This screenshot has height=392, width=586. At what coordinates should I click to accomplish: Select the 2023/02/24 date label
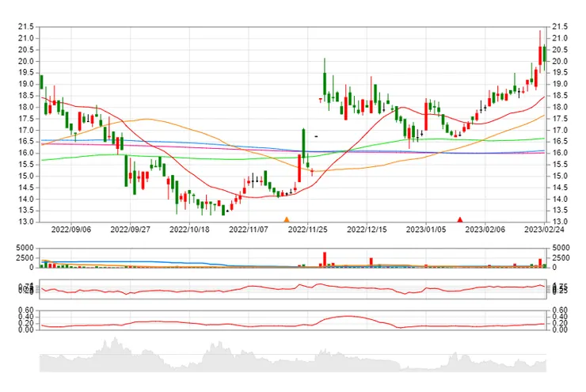click(544, 230)
